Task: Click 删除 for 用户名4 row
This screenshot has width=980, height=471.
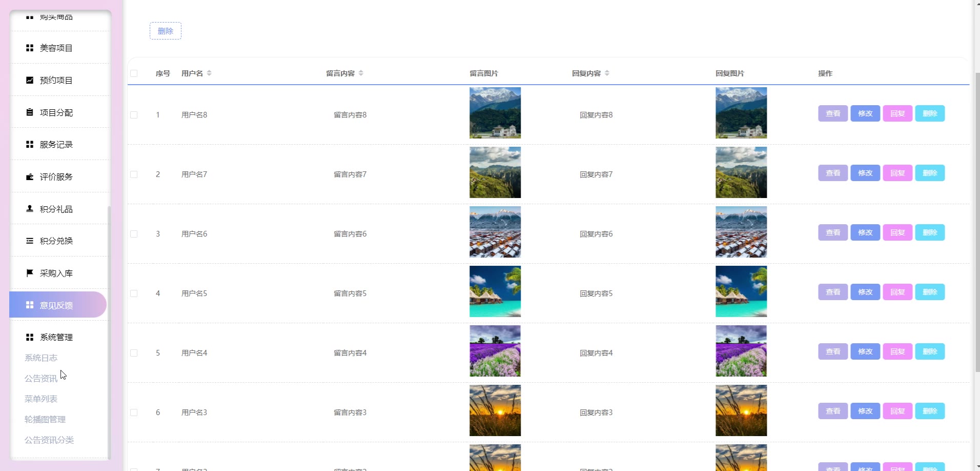Action: coord(930,351)
